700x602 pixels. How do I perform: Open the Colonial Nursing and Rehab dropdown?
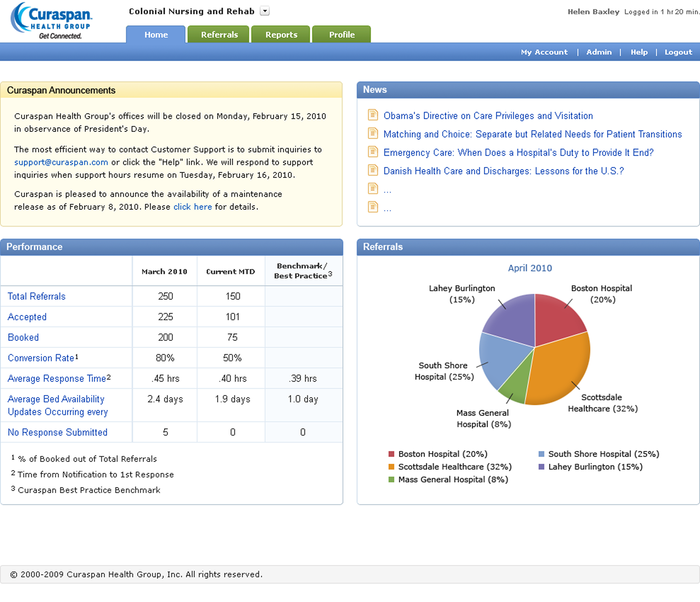click(x=265, y=11)
